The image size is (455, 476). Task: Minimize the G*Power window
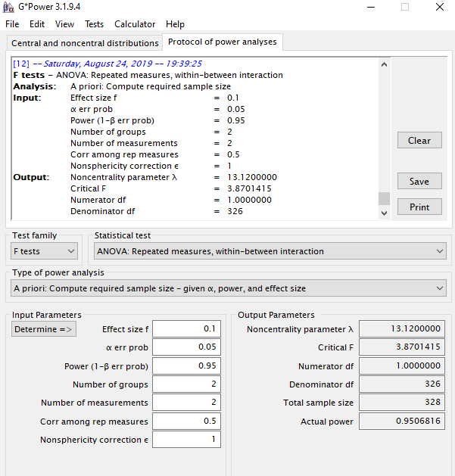[x=371, y=7]
